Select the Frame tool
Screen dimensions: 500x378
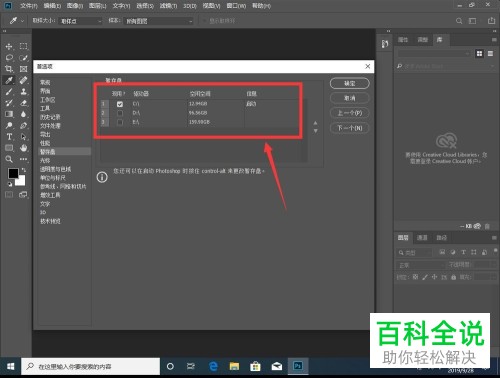pyautogui.click(x=23, y=69)
